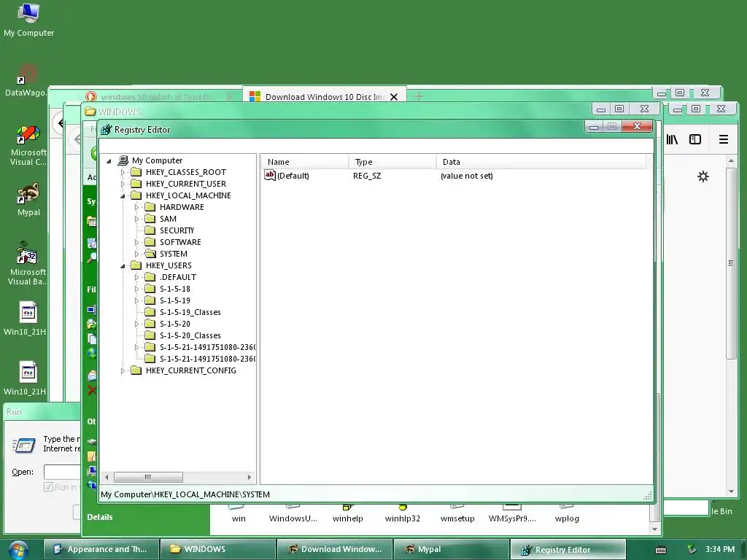Click the registry tree horizontal scrollbar thumb
Image resolution: width=747 pixels, height=560 pixels.
tap(148, 477)
